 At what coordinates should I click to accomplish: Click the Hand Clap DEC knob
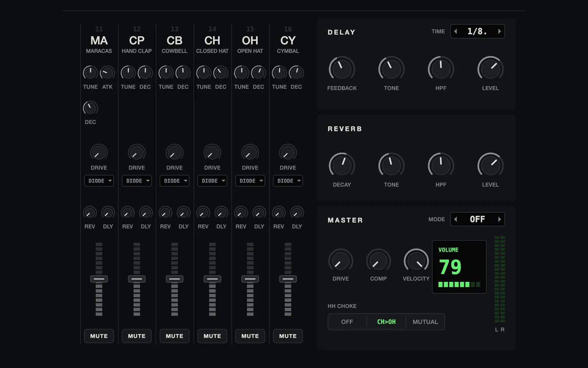145,72
